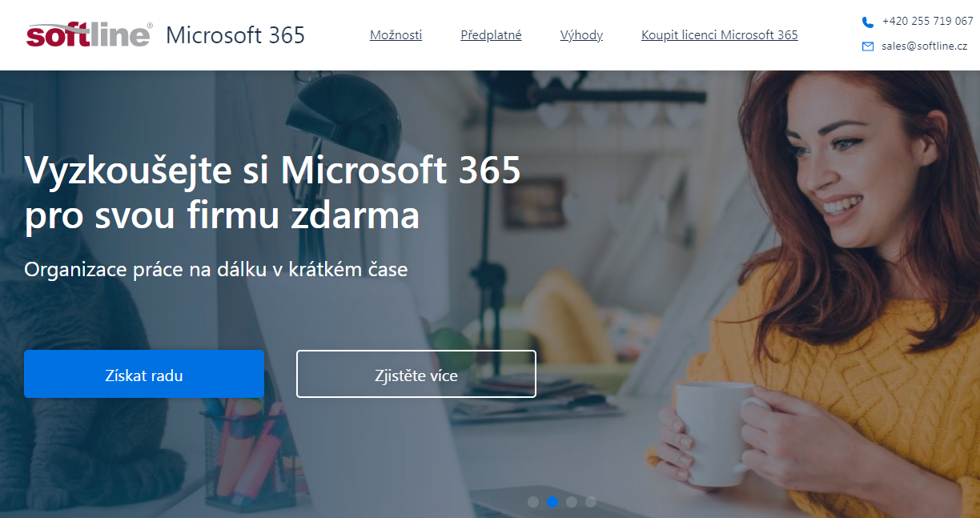Open Koupit licenci Microsoft 365 link
980x518 pixels.
[x=720, y=35]
